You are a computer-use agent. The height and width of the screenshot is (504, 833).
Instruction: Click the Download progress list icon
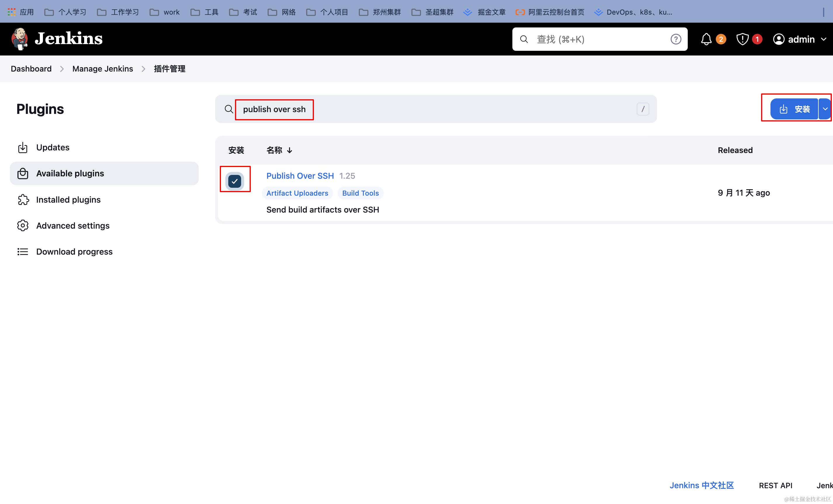23,252
